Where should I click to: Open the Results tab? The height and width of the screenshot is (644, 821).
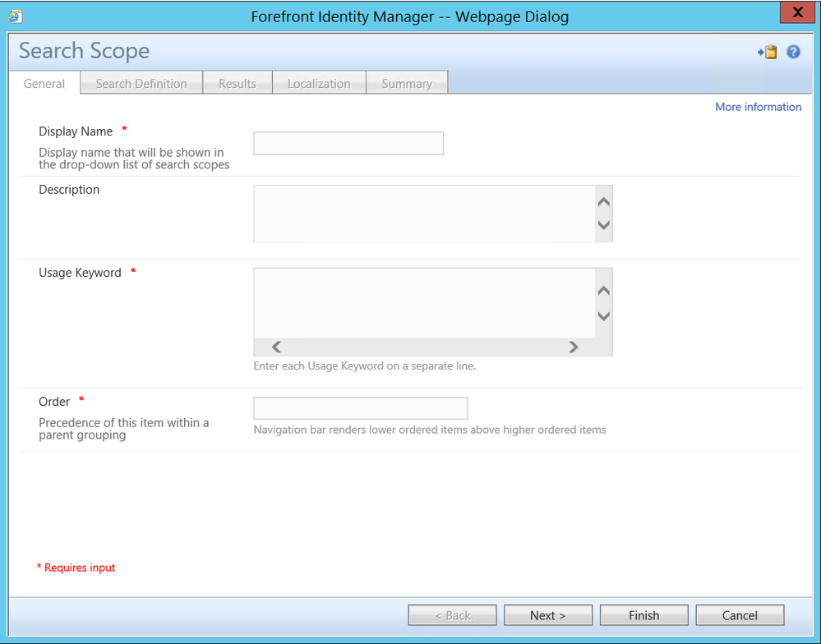238,83
